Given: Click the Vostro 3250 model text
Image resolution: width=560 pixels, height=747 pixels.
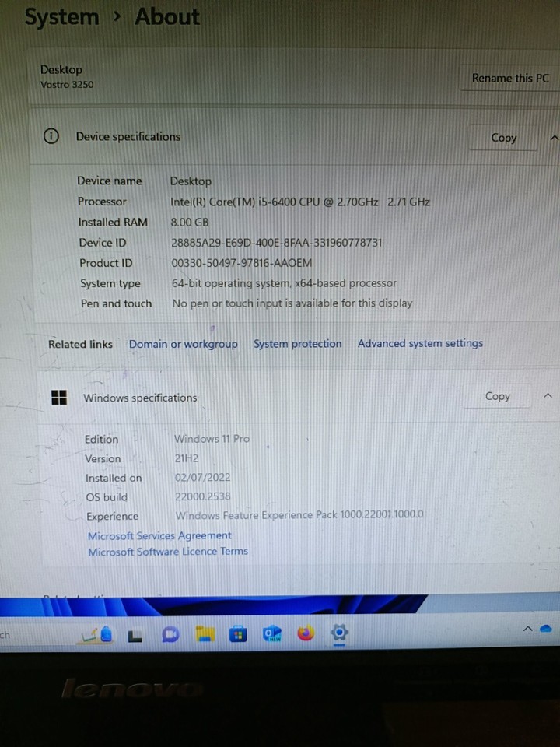Looking at the screenshot, I should tap(67, 85).
